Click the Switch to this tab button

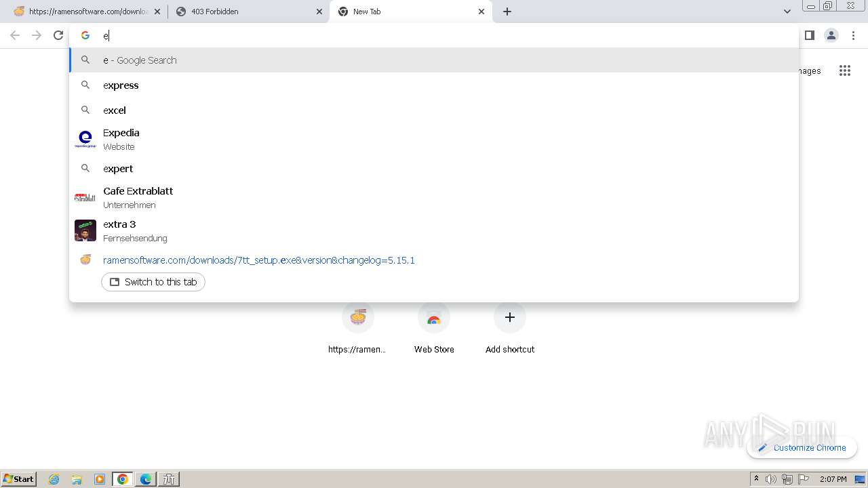(x=153, y=282)
